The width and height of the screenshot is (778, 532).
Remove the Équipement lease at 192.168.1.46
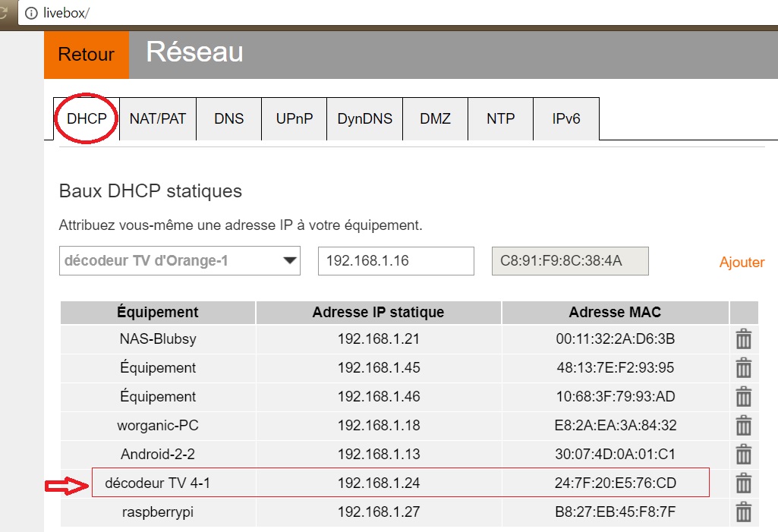(x=742, y=396)
